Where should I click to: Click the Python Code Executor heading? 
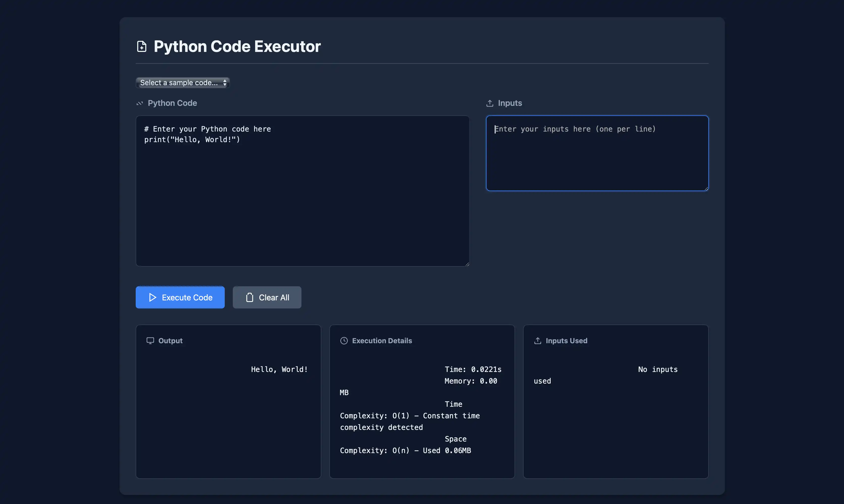click(237, 47)
